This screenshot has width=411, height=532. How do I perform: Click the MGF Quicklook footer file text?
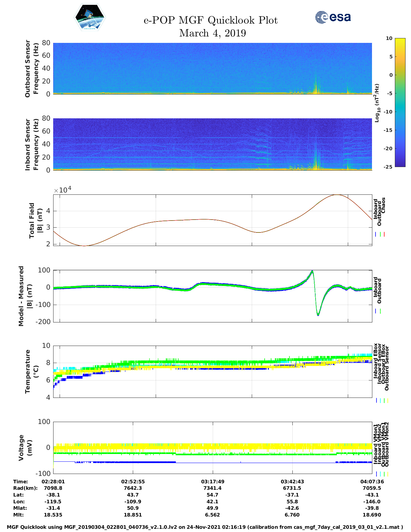click(x=205, y=527)
